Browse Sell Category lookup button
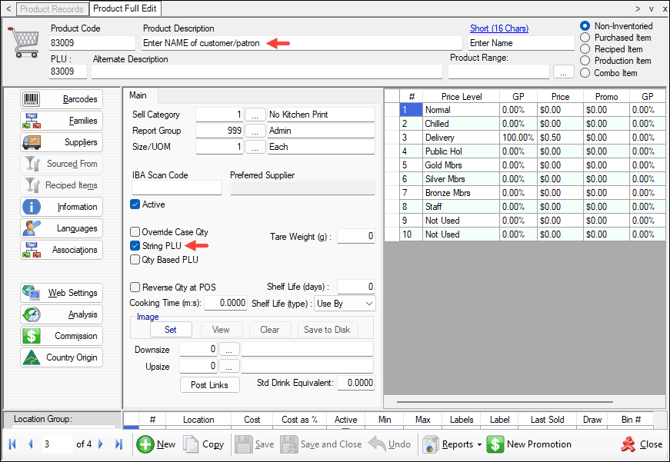 [255, 115]
